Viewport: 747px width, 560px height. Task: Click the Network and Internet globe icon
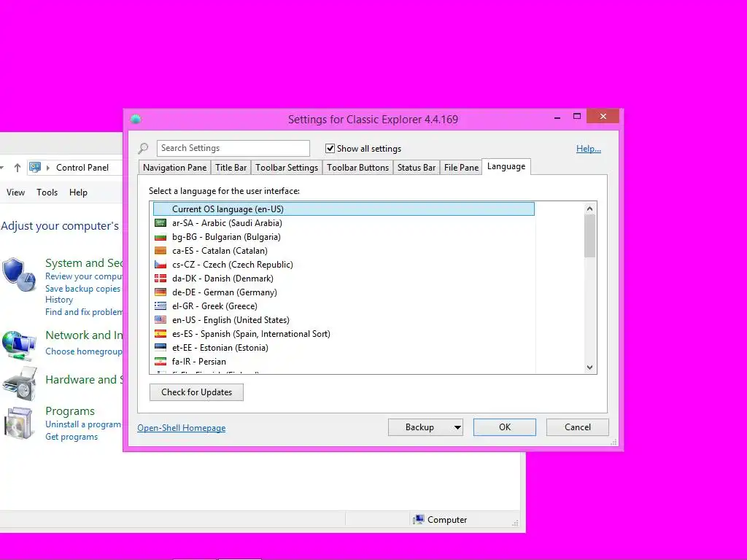coord(19,344)
